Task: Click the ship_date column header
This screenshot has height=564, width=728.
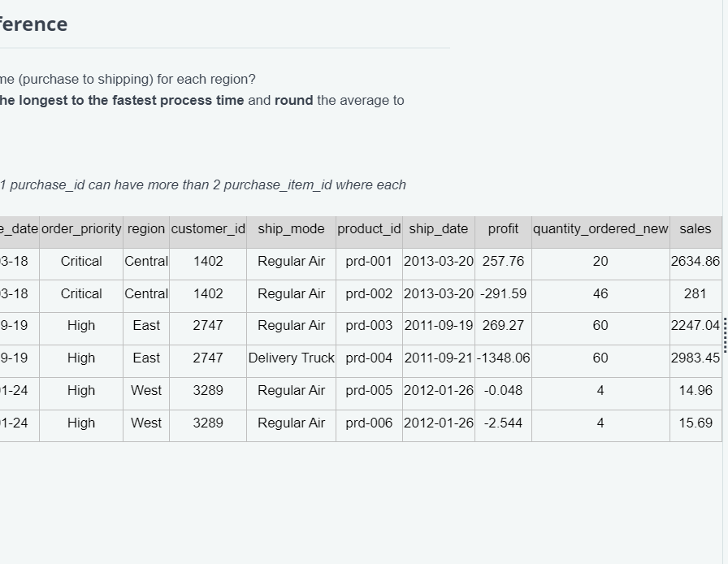Action: tap(438, 229)
